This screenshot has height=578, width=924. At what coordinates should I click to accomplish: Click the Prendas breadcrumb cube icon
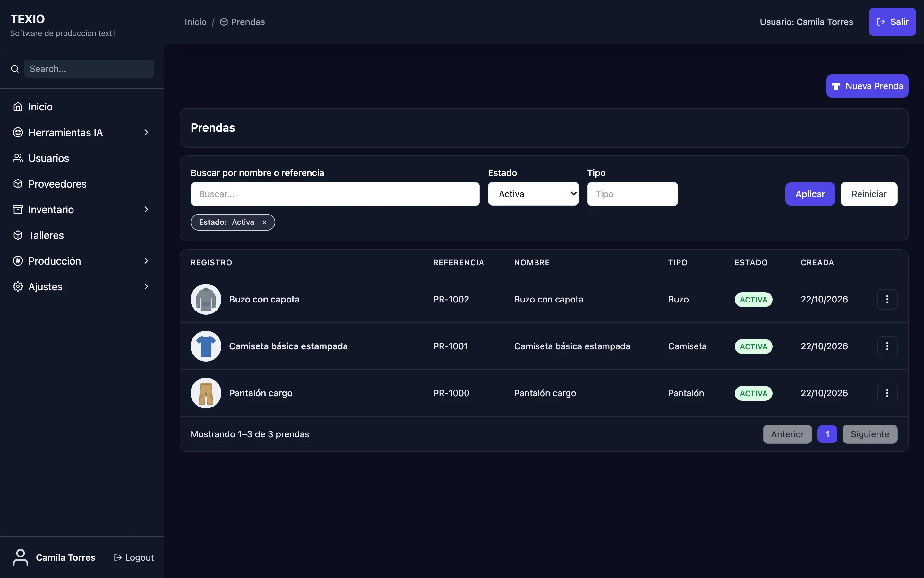(x=224, y=22)
